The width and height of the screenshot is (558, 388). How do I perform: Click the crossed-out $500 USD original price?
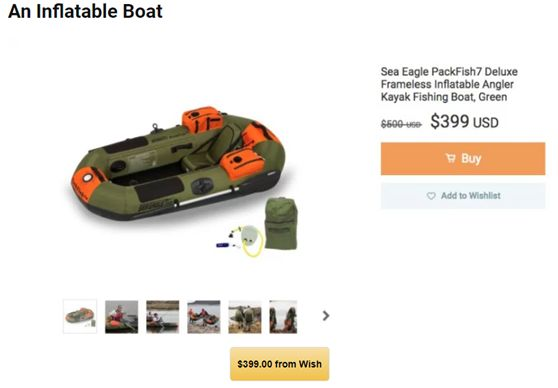click(401, 124)
